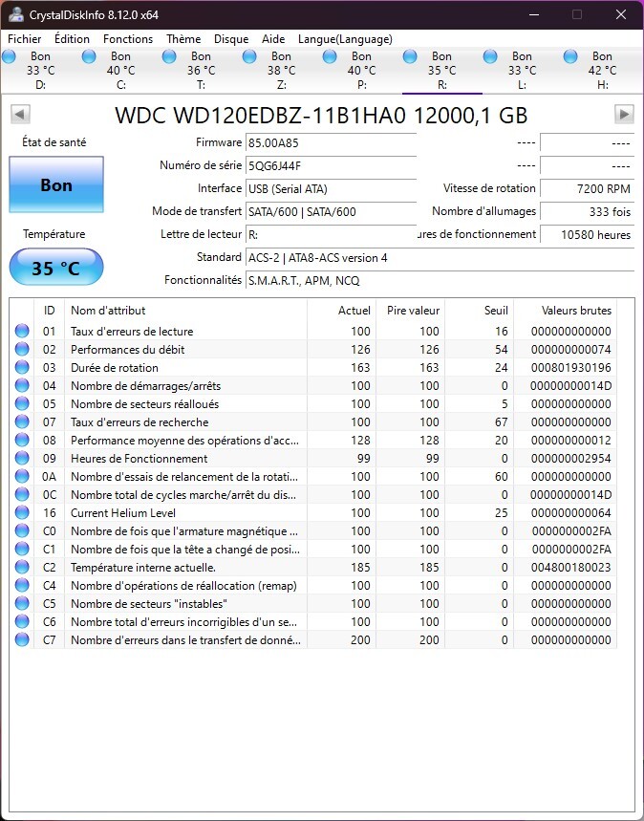644x821 pixels.
Task: Click status icon for attribute 0C row
Action: 22,494
